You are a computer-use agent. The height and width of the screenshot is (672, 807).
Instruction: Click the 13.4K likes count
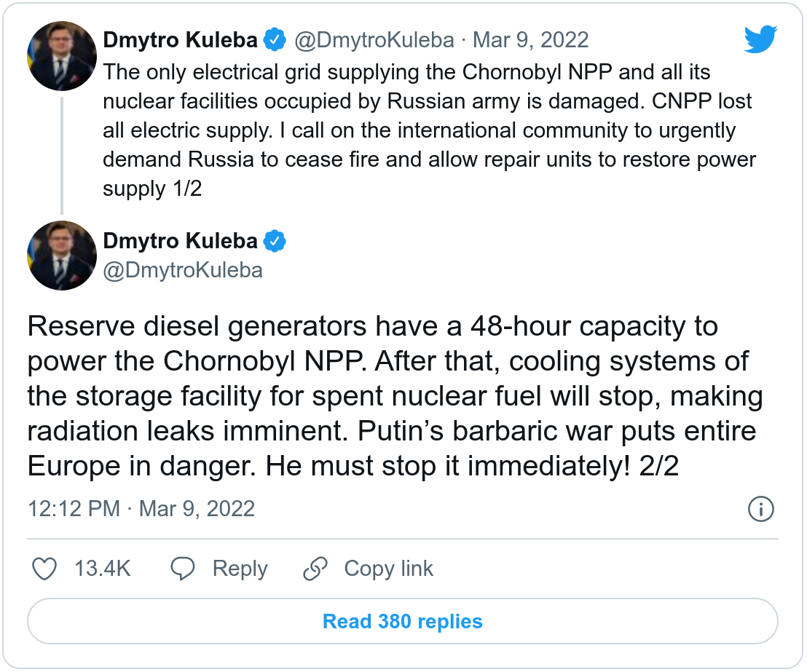(103, 569)
